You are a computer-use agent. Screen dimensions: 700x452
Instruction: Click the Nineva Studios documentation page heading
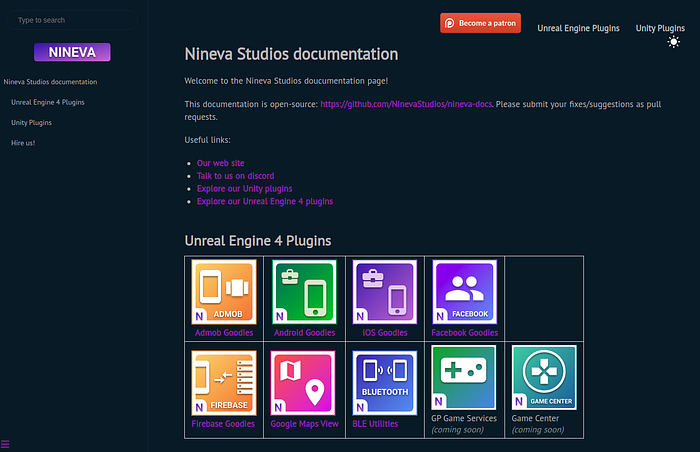(x=292, y=54)
